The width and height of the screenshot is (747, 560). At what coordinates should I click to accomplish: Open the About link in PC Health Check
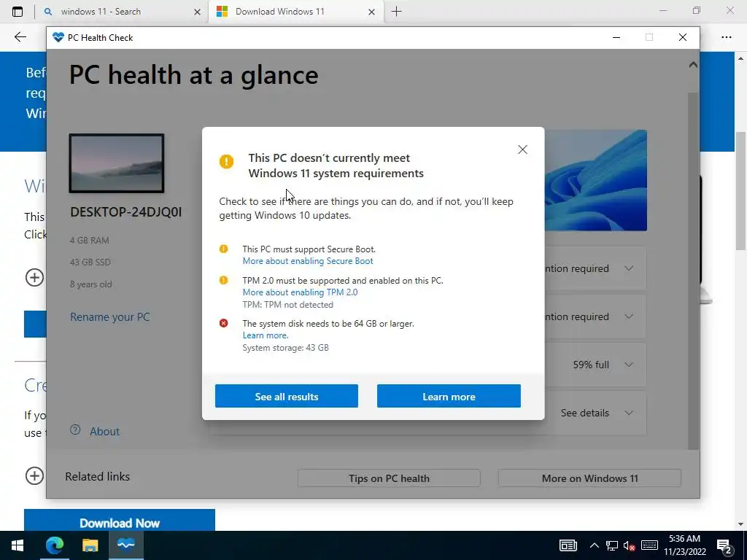click(105, 432)
